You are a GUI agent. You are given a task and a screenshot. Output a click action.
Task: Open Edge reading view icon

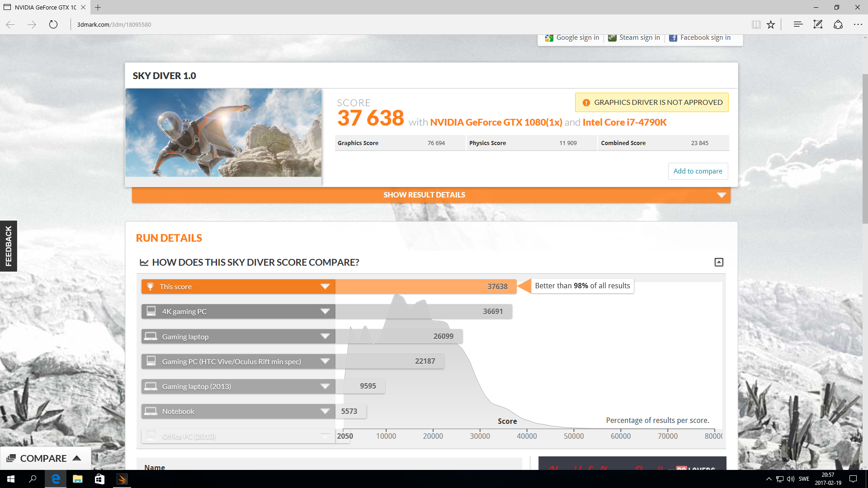tap(756, 24)
